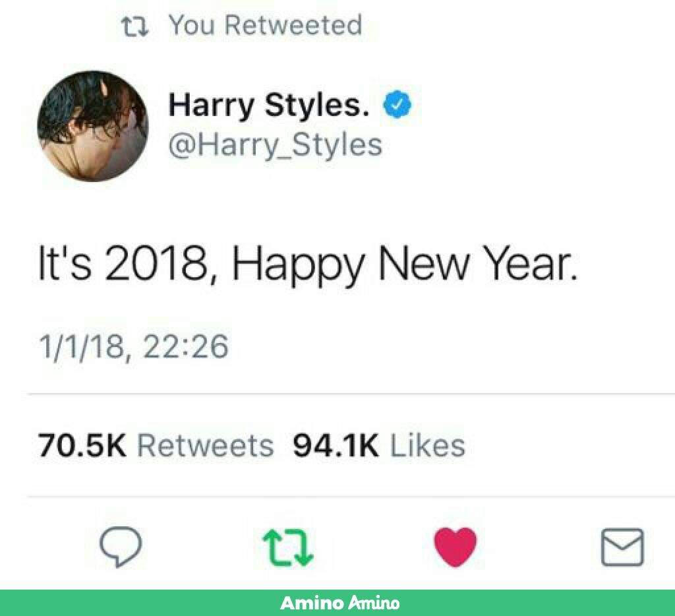Tap the reply speech bubble icon
The image size is (675, 616).
pyautogui.click(x=121, y=547)
